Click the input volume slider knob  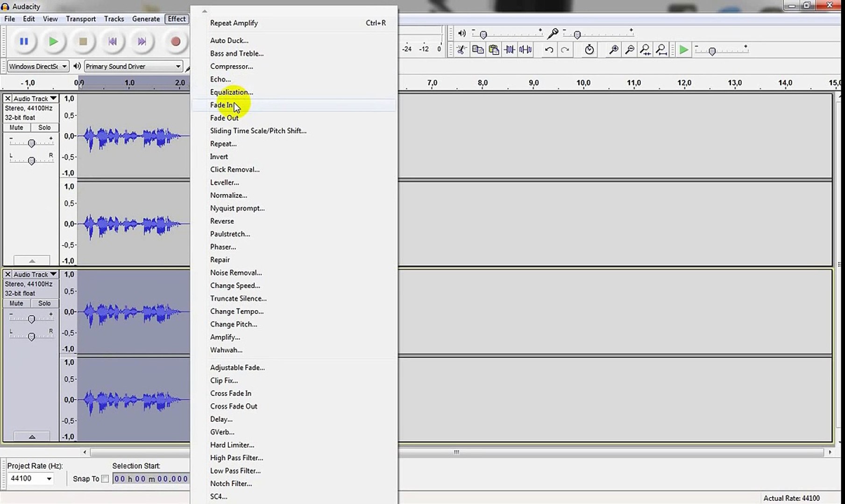pyautogui.click(x=577, y=35)
